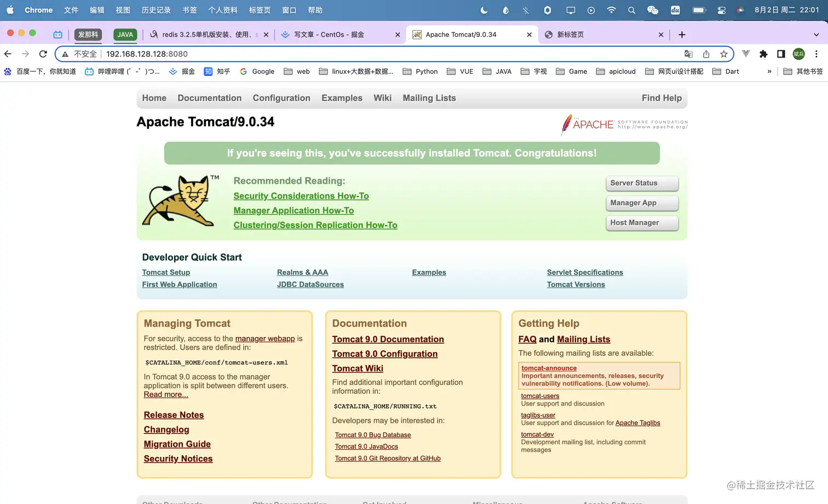Open the Migration Guide link
The width and height of the screenshot is (828, 504).
(177, 444)
